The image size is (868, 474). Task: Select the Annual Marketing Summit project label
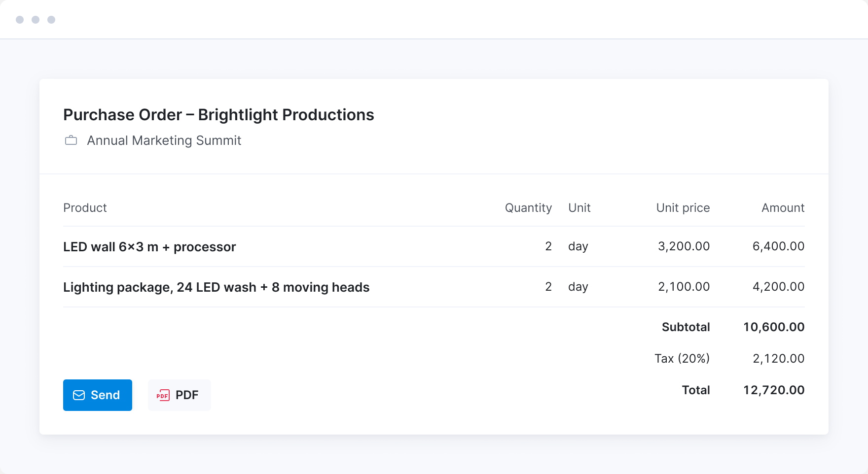(164, 140)
